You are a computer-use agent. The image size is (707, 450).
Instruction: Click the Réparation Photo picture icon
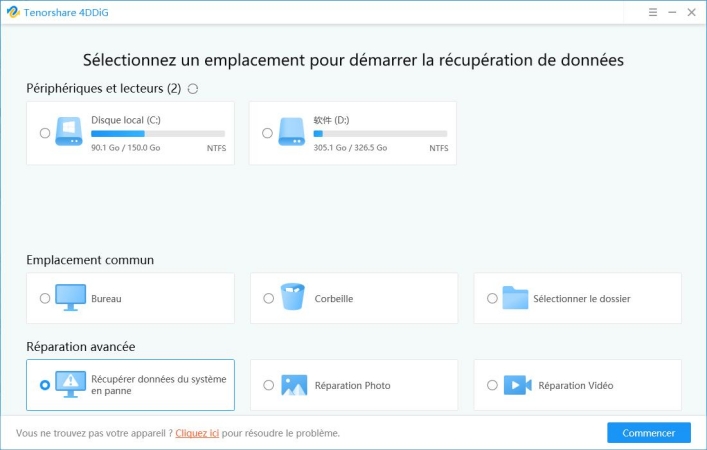[x=294, y=385]
